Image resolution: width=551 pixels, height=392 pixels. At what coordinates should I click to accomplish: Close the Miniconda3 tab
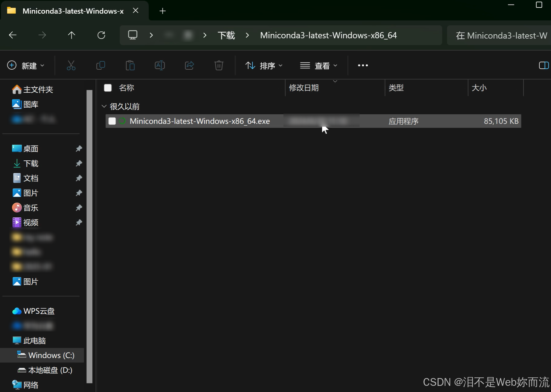[136, 11]
